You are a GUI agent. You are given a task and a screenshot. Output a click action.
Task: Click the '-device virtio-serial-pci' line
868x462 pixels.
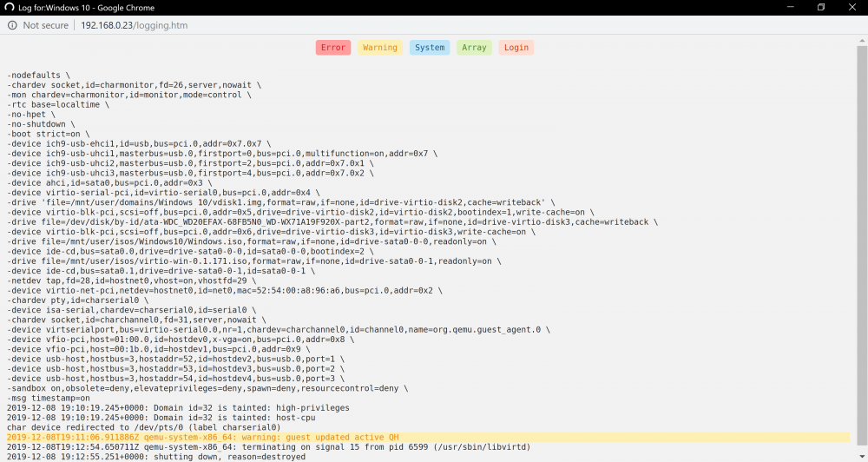point(163,192)
